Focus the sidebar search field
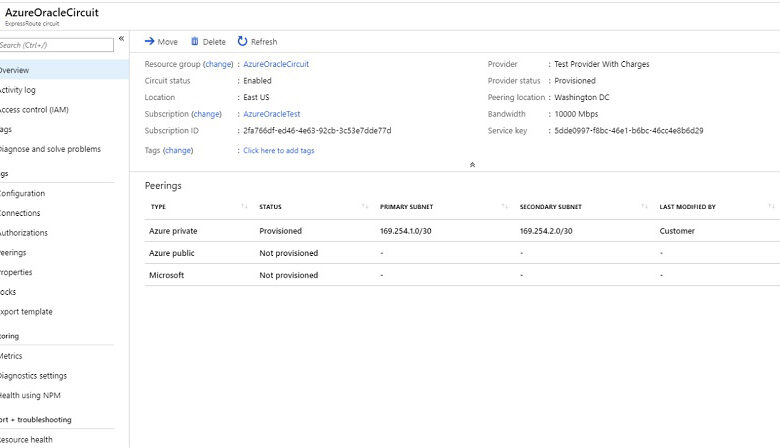This screenshot has width=780, height=448. [56, 45]
